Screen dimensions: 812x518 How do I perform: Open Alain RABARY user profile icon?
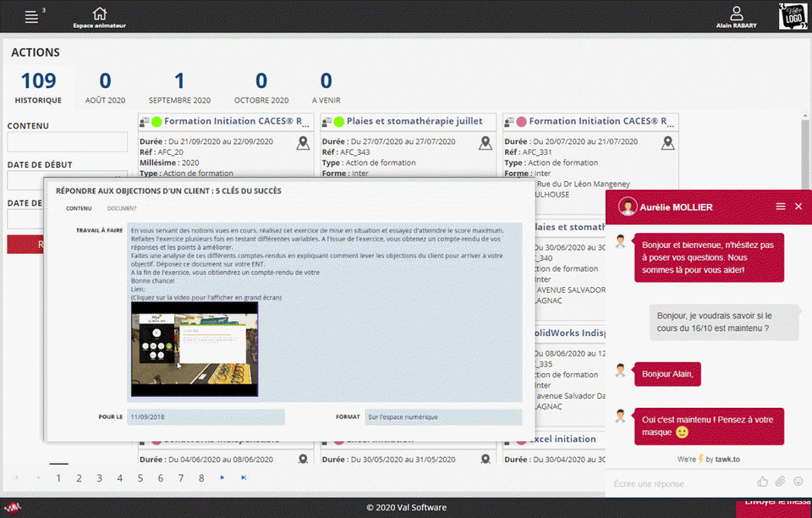(737, 14)
